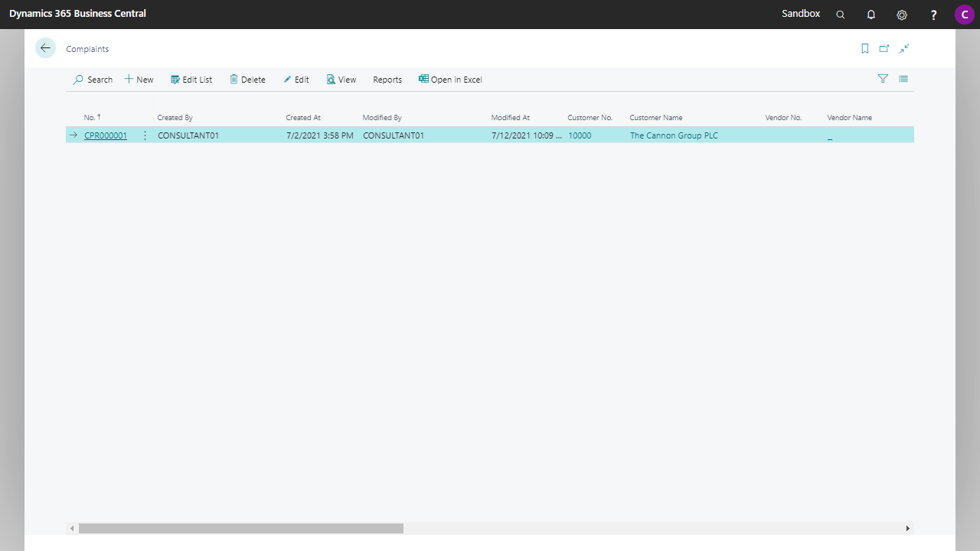The width and height of the screenshot is (980, 551).
Task: Expand the window with the focus mode icon
Action: (904, 48)
